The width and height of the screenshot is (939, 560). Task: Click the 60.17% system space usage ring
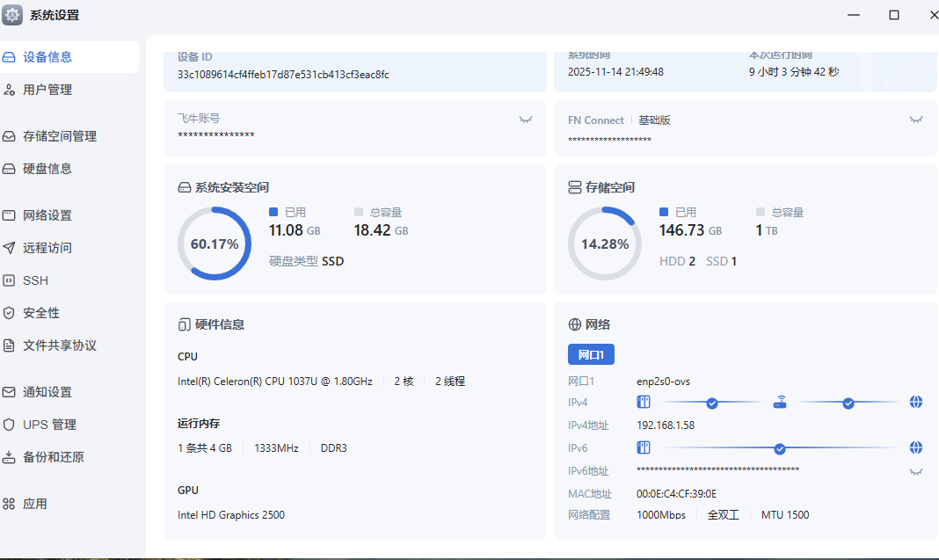point(215,244)
